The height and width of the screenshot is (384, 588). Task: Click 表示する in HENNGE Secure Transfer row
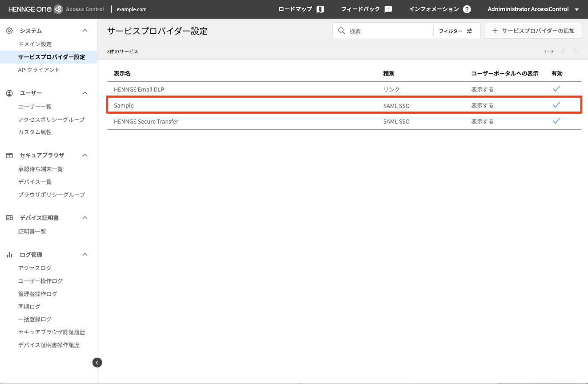[483, 121]
